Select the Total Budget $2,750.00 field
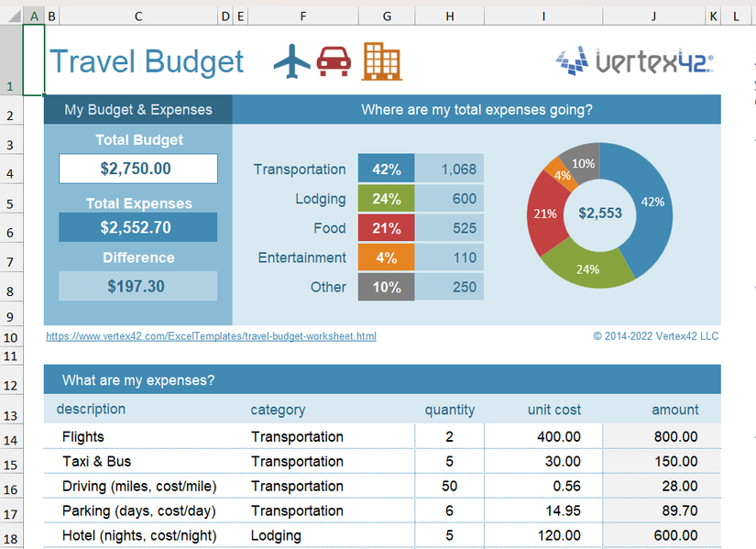Screen dimensions: 756x549 pyautogui.click(x=137, y=169)
